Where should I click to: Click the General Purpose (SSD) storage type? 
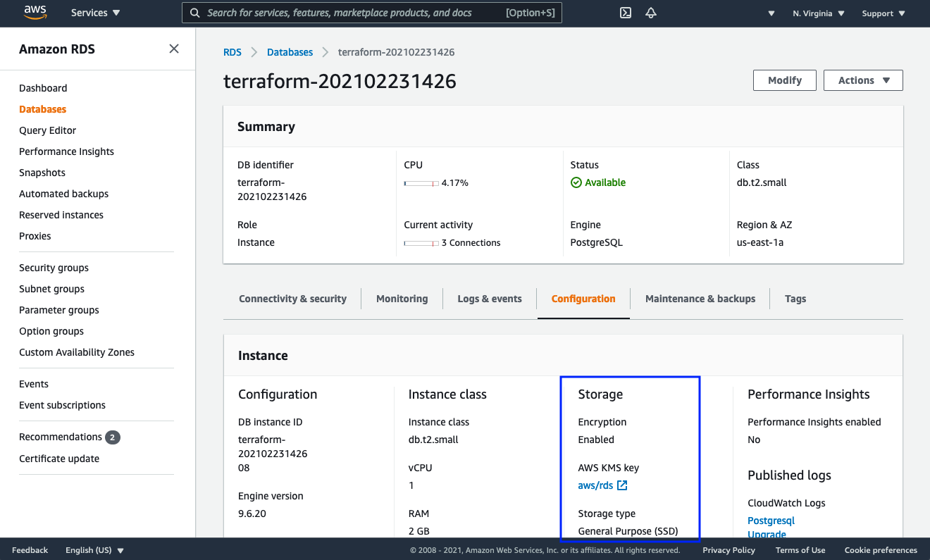(x=628, y=531)
